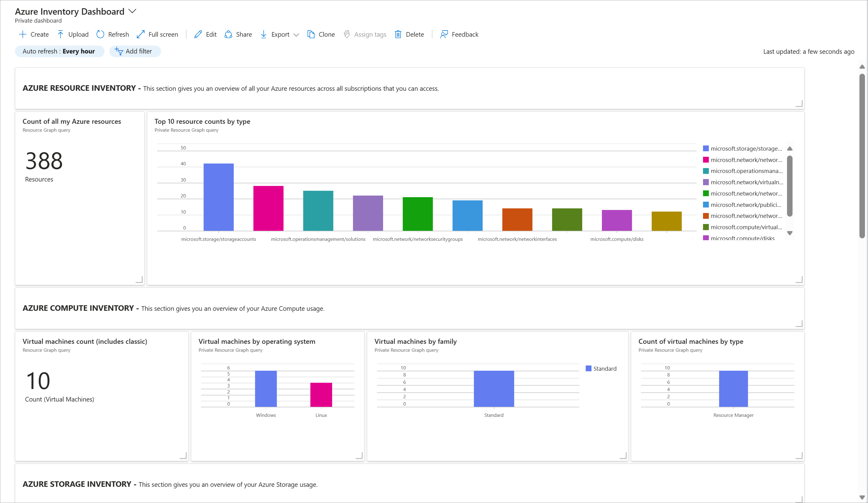Click the Count of virtual machines by type title
This screenshot has width=868, height=503.
point(691,341)
